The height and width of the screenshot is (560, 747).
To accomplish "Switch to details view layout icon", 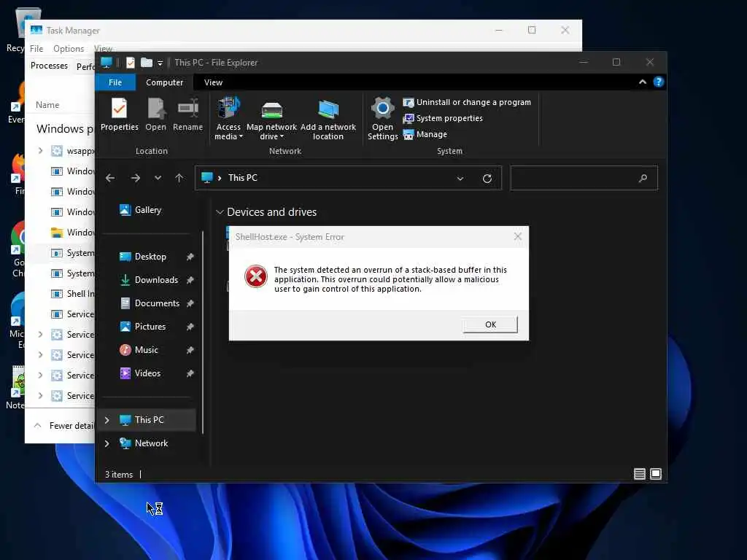I will [639, 474].
